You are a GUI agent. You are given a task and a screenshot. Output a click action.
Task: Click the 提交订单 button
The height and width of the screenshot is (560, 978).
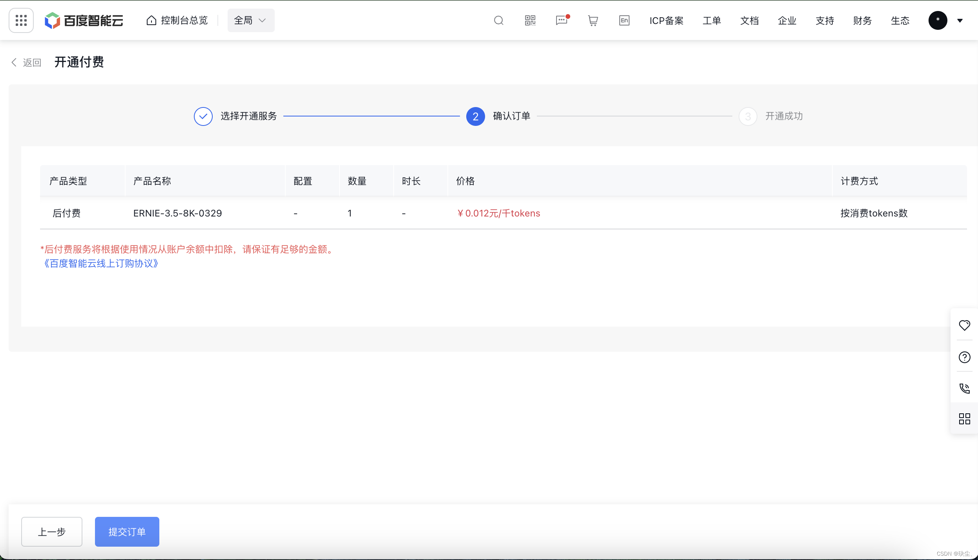(x=127, y=531)
